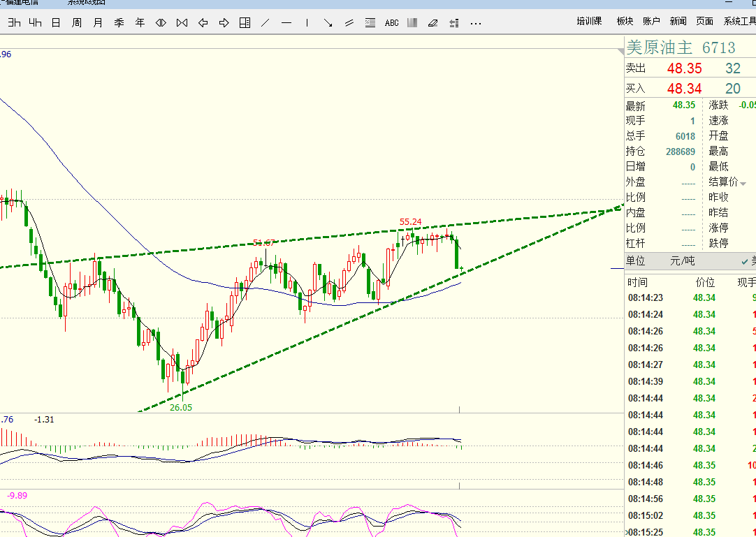Click the 26.05 low price label
Image resolution: width=756 pixels, height=537 pixels.
click(x=181, y=407)
